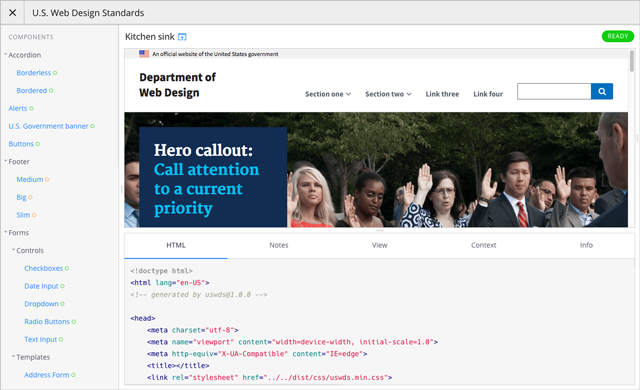Open the Borderless accordion component
Viewport: 640px width, 390px height.
(x=34, y=73)
